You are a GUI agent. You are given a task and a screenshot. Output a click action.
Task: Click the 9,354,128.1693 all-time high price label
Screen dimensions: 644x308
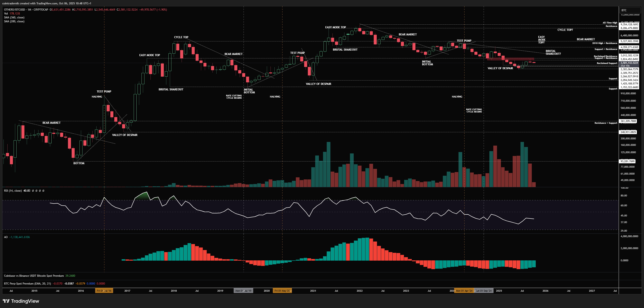pyautogui.click(x=629, y=24)
